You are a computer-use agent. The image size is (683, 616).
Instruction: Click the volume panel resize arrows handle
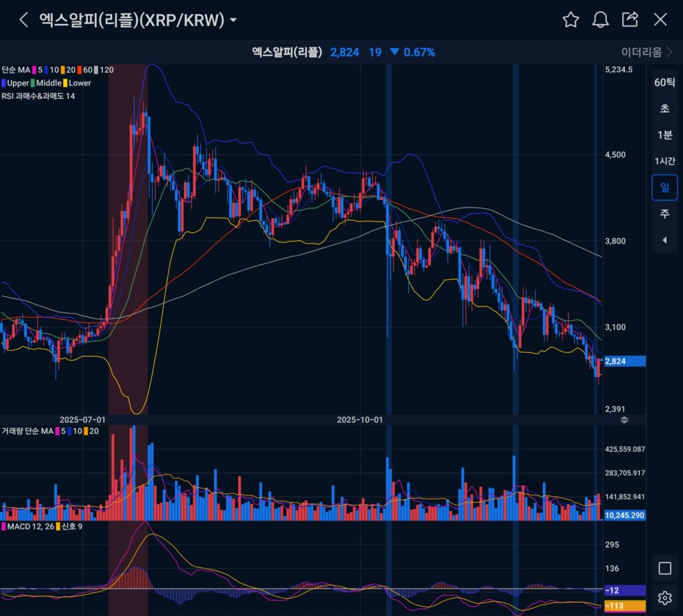click(x=624, y=420)
